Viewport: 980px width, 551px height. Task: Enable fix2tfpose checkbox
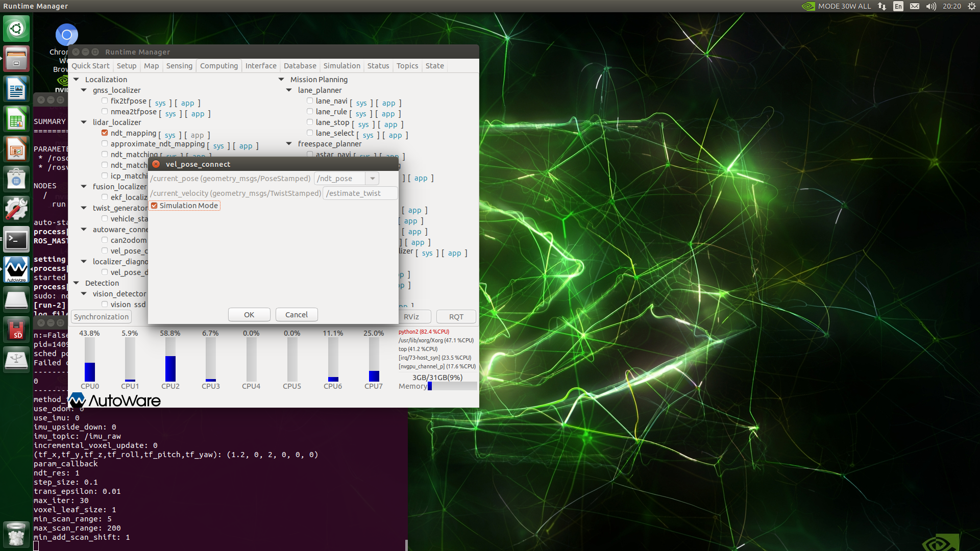(x=105, y=101)
